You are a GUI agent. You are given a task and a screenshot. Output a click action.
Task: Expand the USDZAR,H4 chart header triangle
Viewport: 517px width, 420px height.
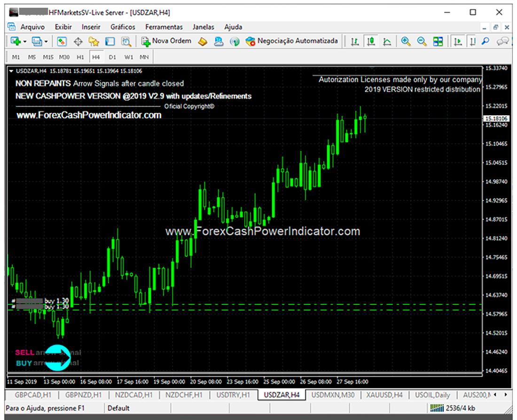coord(11,71)
